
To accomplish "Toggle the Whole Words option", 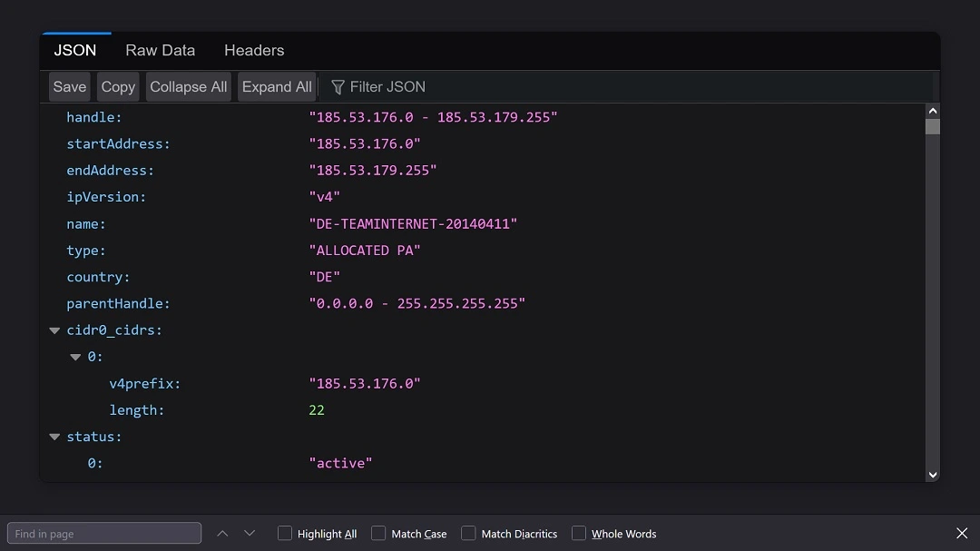I will click(x=578, y=533).
